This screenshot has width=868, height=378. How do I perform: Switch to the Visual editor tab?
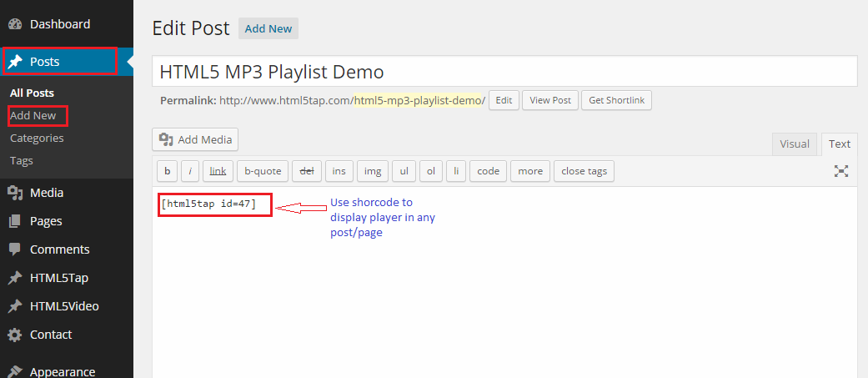tap(795, 144)
